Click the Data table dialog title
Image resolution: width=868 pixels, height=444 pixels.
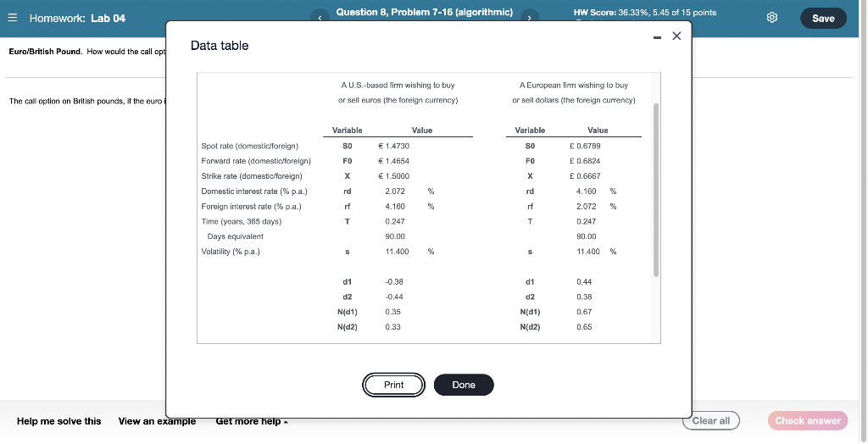click(220, 46)
